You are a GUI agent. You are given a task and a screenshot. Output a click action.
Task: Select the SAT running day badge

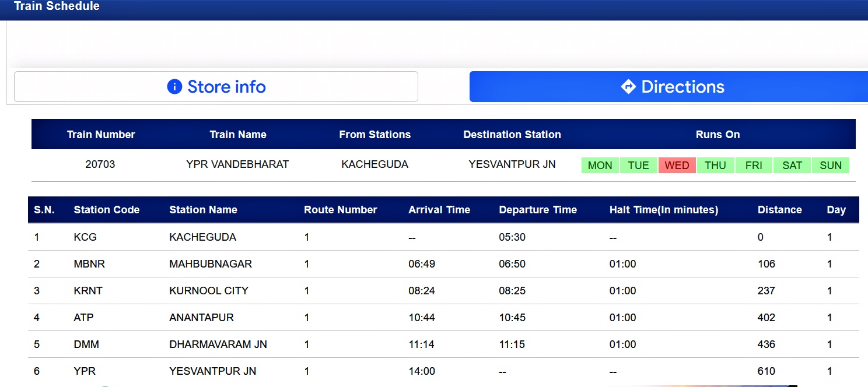pos(792,165)
